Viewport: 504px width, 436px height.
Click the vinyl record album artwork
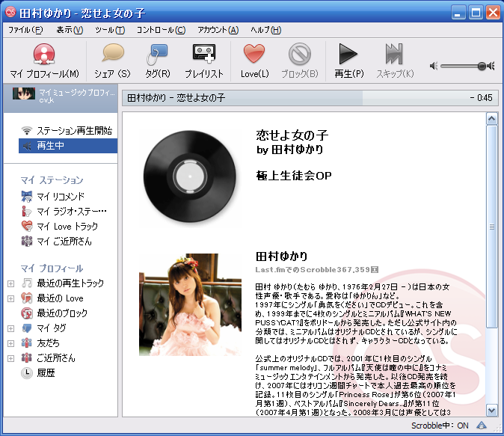click(190, 176)
